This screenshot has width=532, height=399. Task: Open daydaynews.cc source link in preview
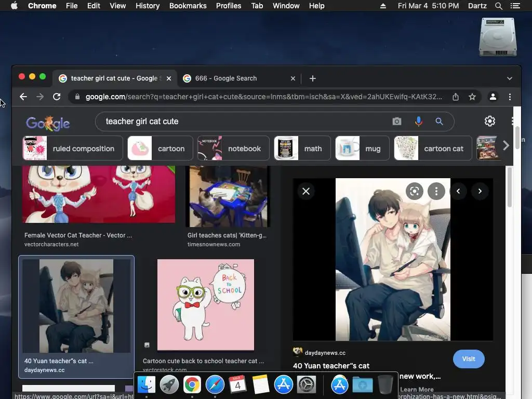pyautogui.click(x=325, y=353)
